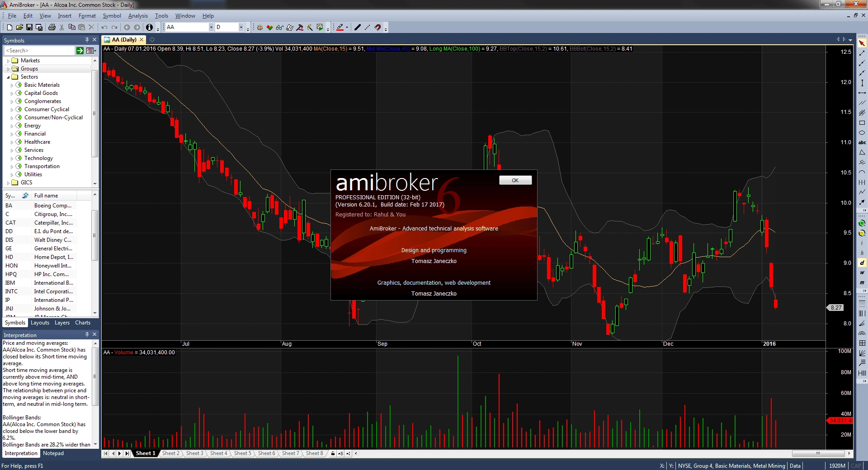
Task: Open Sheet 5 chart tab
Action: [x=243, y=453]
